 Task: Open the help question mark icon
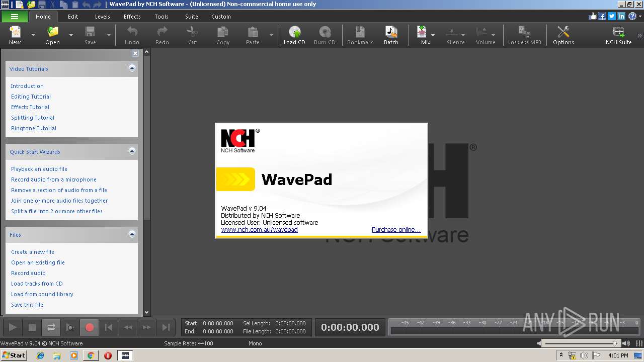[632, 16]
